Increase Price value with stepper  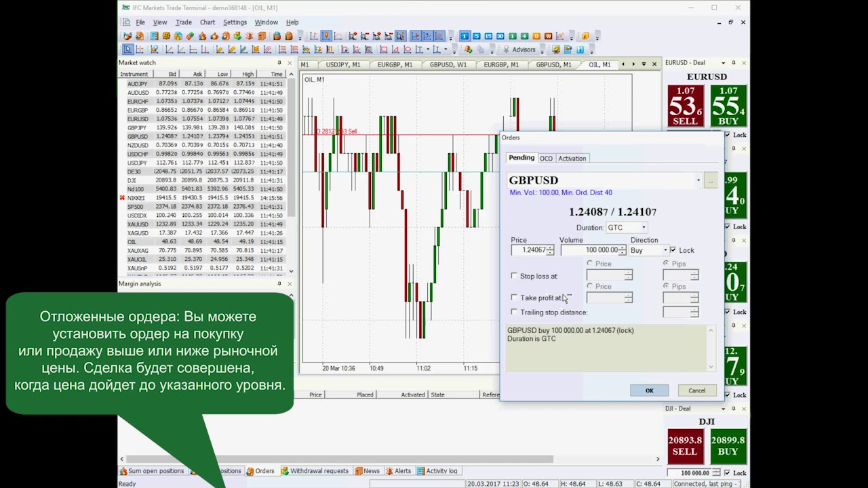click(x=550, y=248)
